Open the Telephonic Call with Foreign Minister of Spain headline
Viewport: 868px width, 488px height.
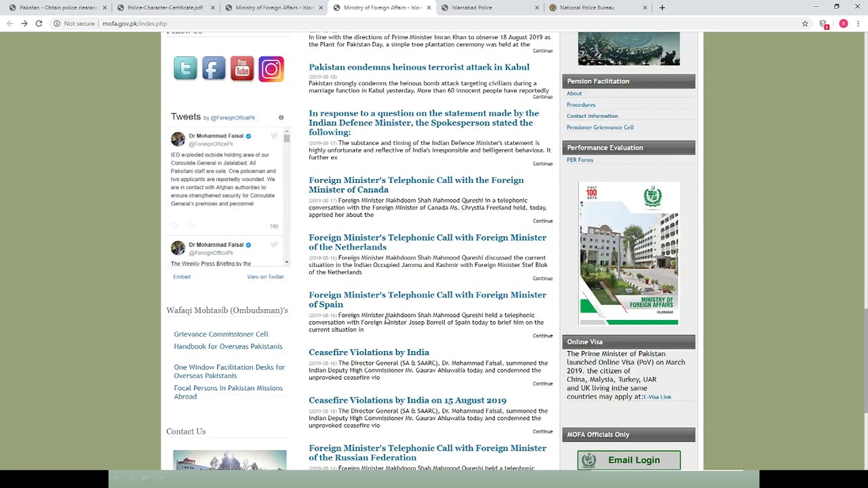click(x=427, y=300)
